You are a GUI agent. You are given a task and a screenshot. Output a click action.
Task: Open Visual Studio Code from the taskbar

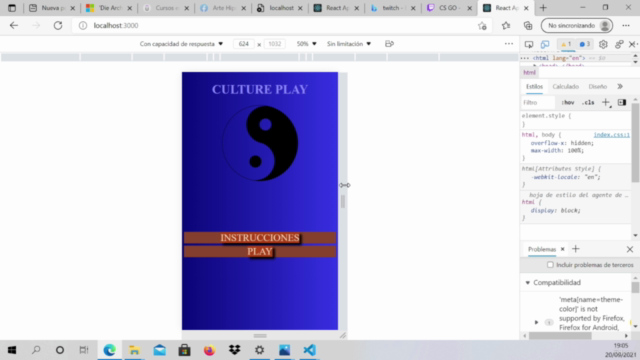[x=309, y=350]
